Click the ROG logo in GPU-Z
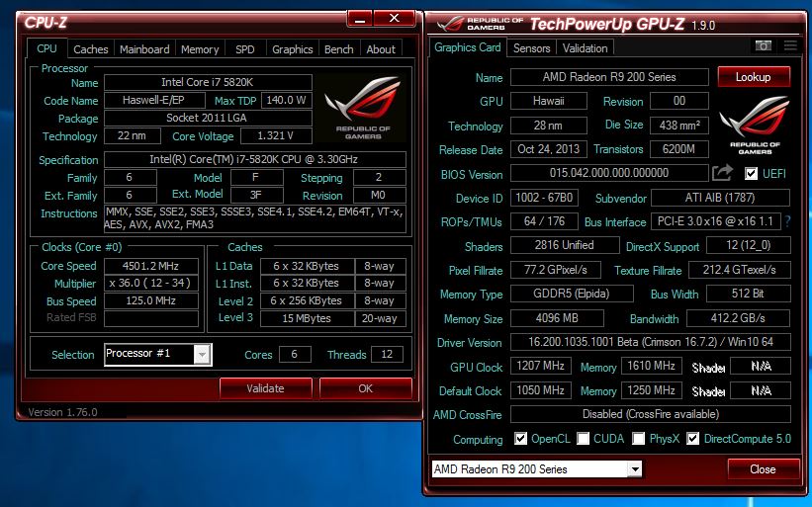Viewport: 812px width, 507px height. pyautogui.click(x=755, y=126)
